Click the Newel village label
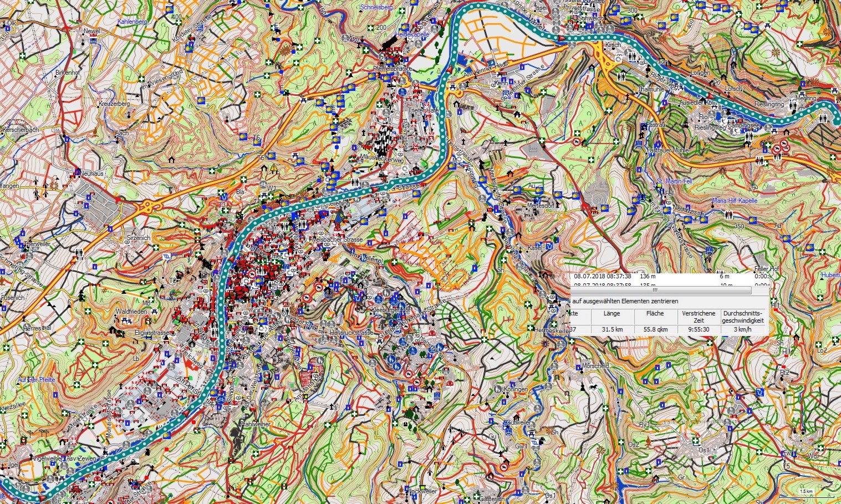This screenshot has height=504, width=841. (91, 32)
